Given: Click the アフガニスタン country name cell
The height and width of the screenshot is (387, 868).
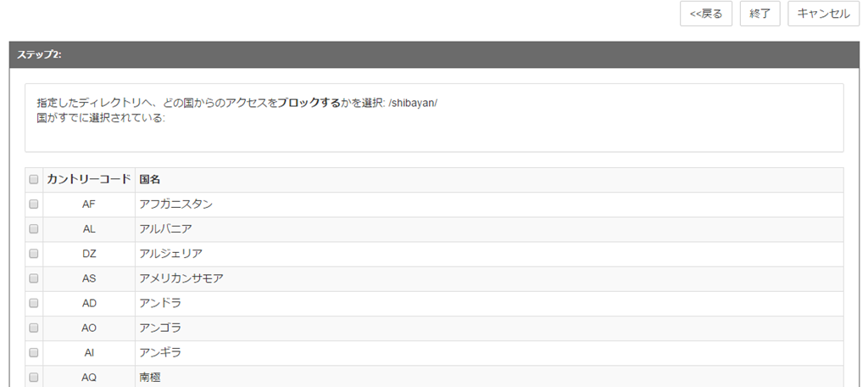Looking at the screenshot, I should pyautogui.click(x=175, y=205).
